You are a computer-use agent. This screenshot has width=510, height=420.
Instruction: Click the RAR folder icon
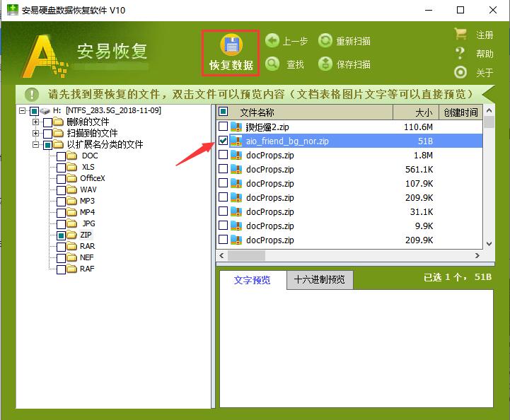(72, 246)
